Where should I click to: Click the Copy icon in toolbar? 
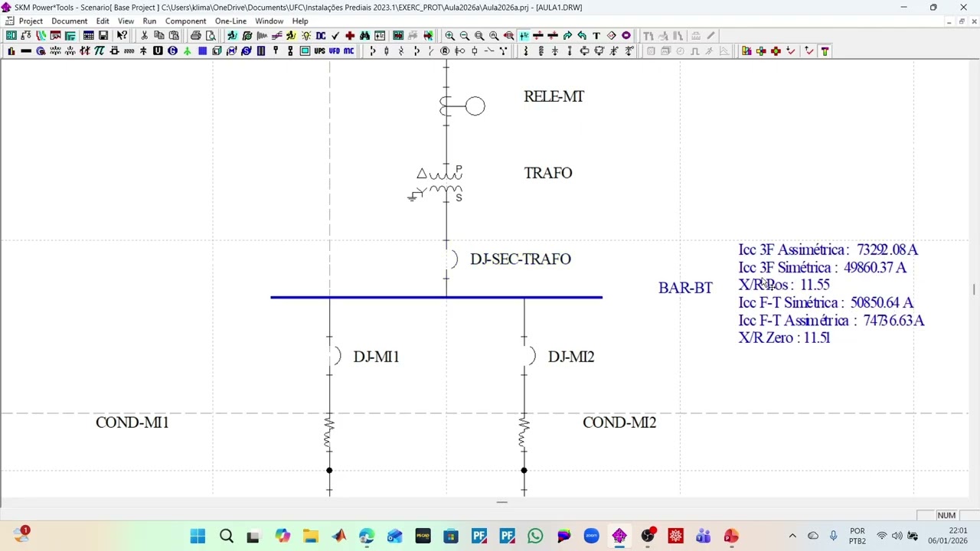[159, 35]
